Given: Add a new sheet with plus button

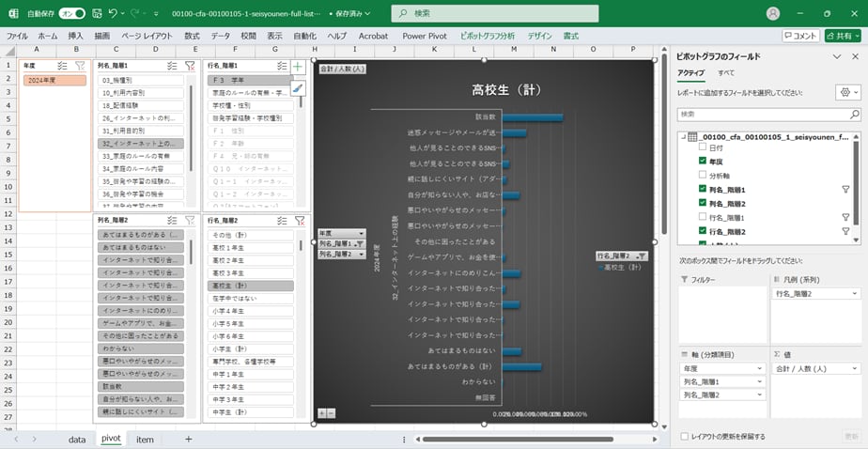Looking at the screenshot, I should click(188, 439).
